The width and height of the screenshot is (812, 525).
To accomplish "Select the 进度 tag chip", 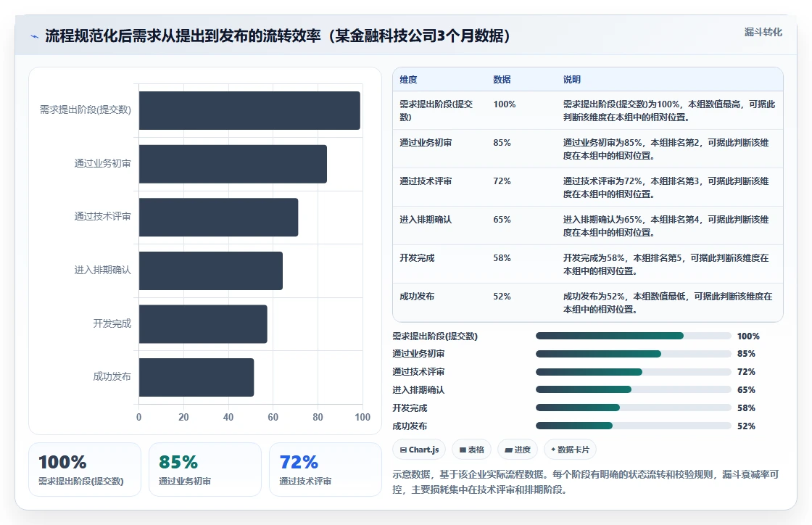I will 518,450.
